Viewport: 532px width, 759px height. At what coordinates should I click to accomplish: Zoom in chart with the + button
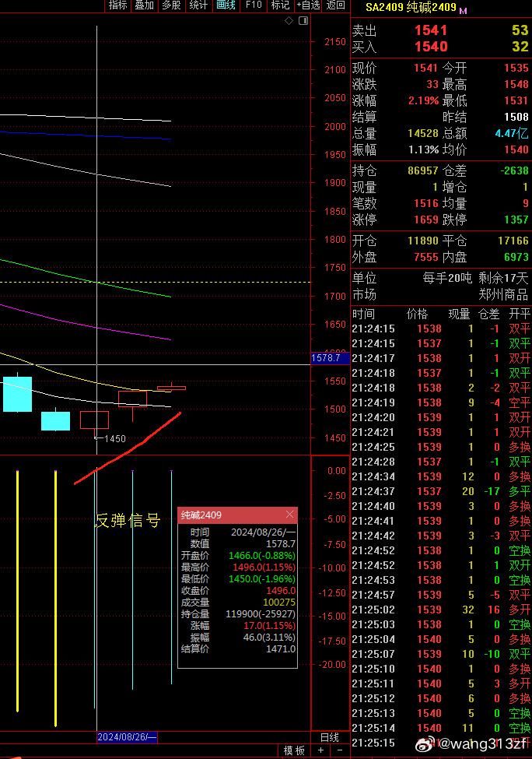(x=320, y=750)
